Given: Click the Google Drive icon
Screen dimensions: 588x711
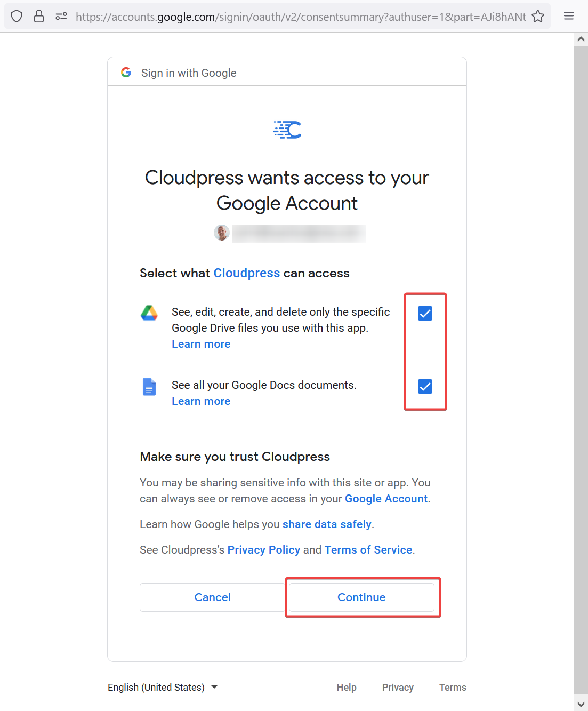Looking at the screenshot, I should pos(149,313).
